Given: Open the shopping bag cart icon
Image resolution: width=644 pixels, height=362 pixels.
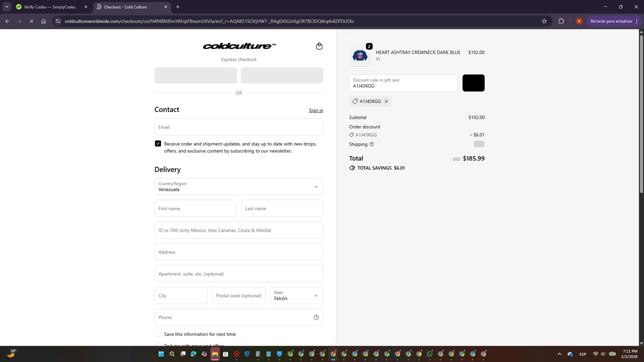Looking at the screenshot, I should (319, 46).
